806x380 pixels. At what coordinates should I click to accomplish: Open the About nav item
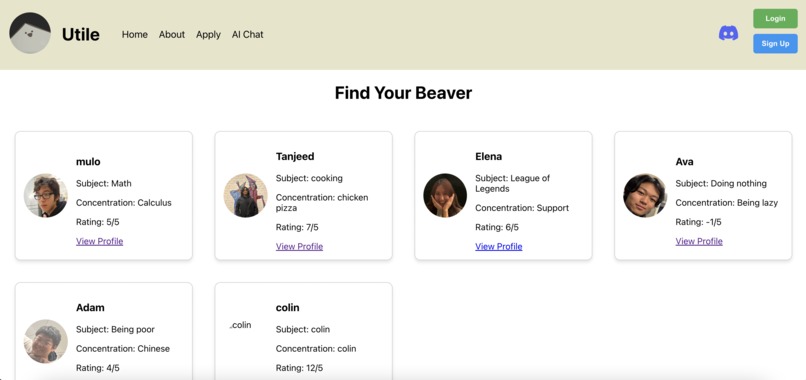172,34
